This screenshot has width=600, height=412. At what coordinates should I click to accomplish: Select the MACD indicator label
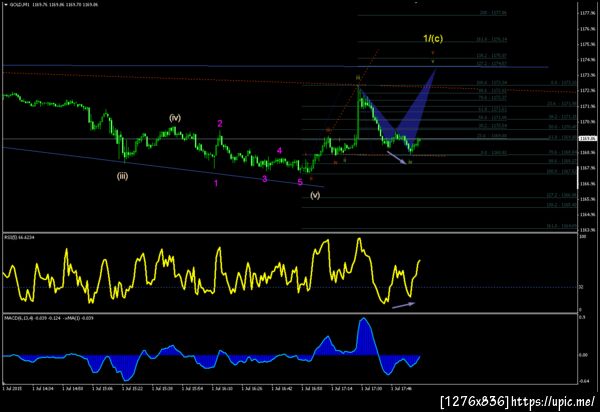(49, 318)
